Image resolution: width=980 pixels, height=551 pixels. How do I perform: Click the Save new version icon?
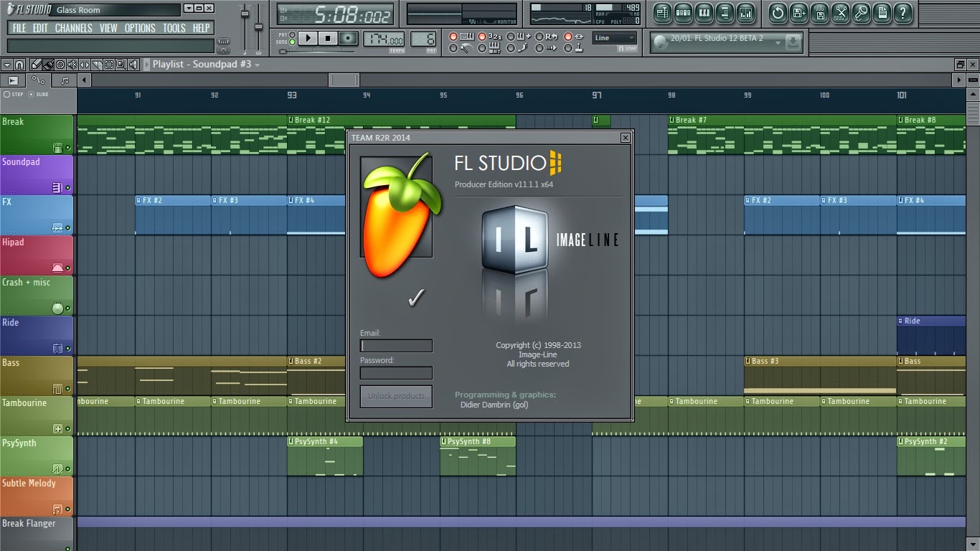(x=799, y=12)
